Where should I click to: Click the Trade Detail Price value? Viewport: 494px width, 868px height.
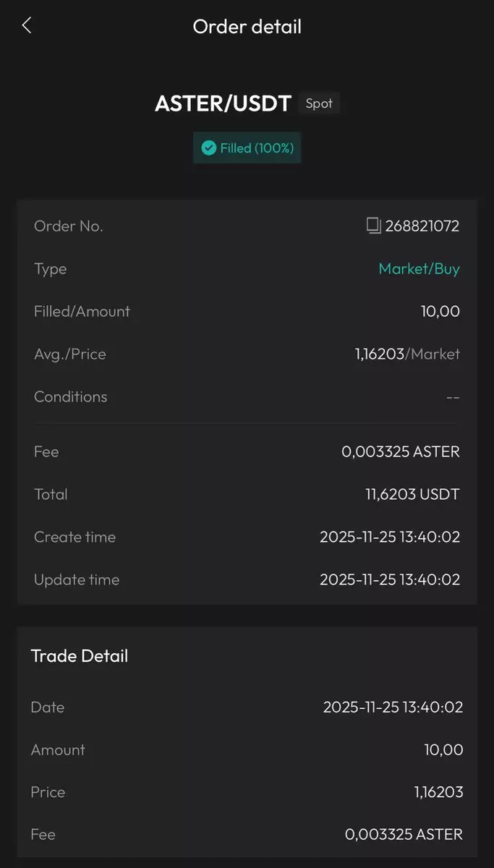(x=438, y=793)
